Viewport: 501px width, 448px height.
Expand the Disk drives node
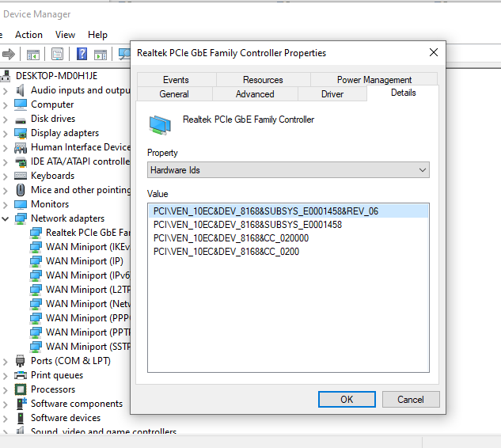pyautogui.click(x=5, y=120)
